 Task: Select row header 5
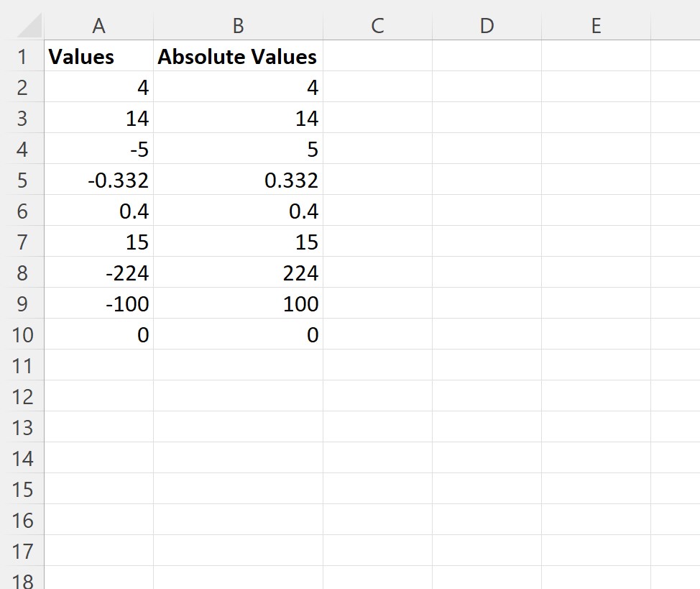[x=23, y=180]
